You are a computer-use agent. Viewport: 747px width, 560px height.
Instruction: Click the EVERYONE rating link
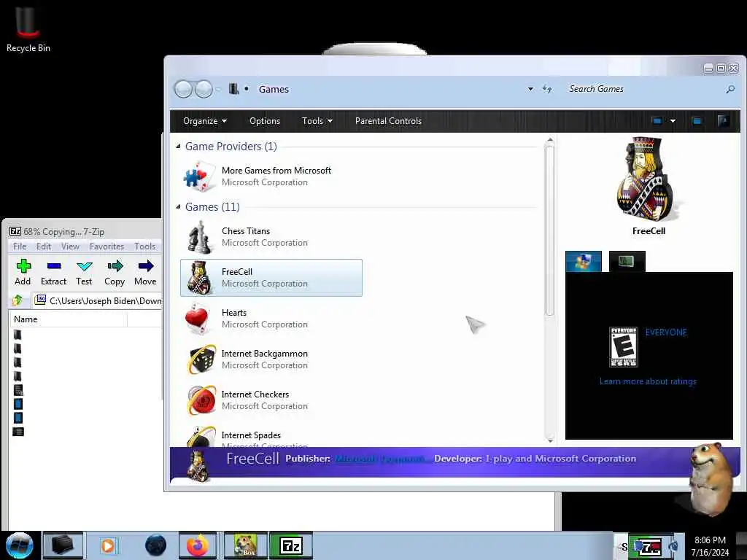tap(666, 332)
